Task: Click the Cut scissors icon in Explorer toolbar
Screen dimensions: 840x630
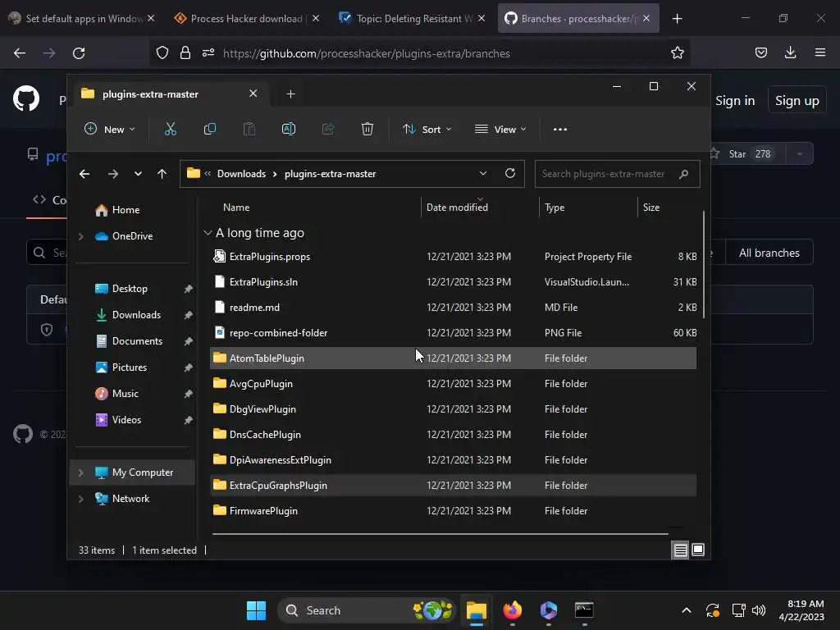Action: (x=171, y=129)
